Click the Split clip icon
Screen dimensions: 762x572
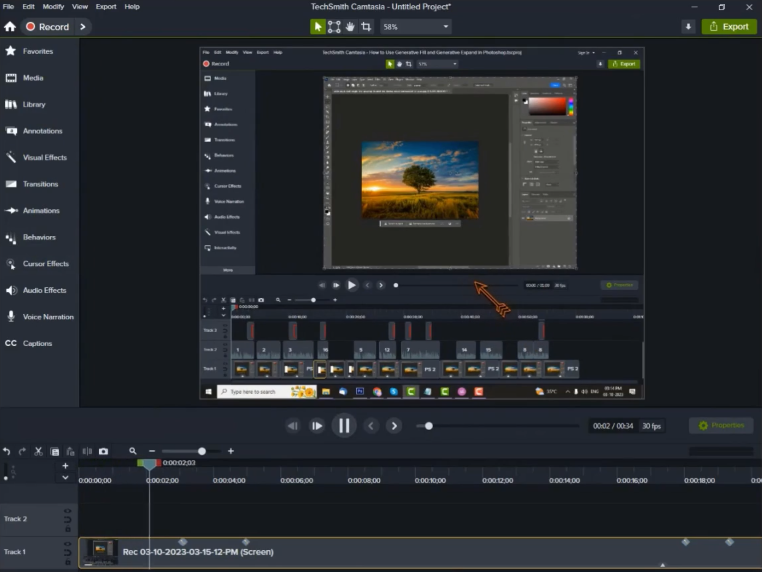coord(87,451)
